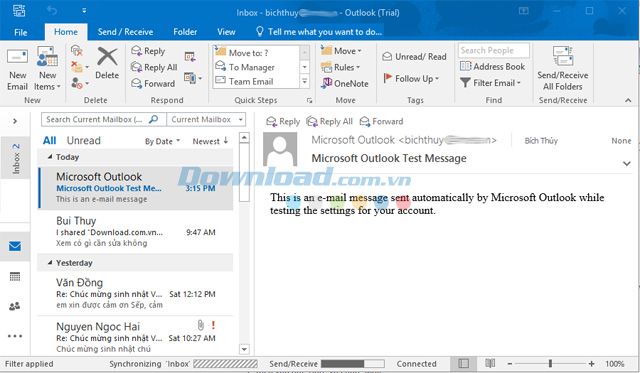640x373 pixels.
Task: Click Forward in the reading pane
Action: [381, 121]
